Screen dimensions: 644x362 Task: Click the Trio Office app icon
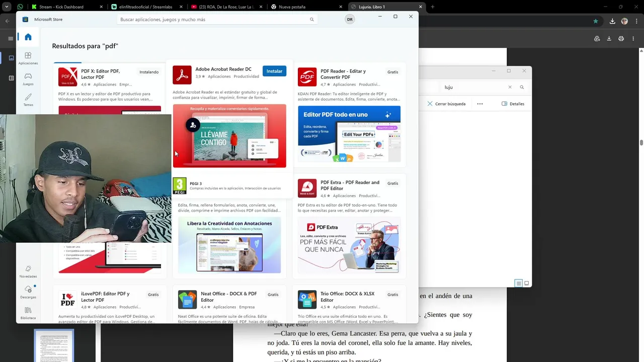coord(307,299)
